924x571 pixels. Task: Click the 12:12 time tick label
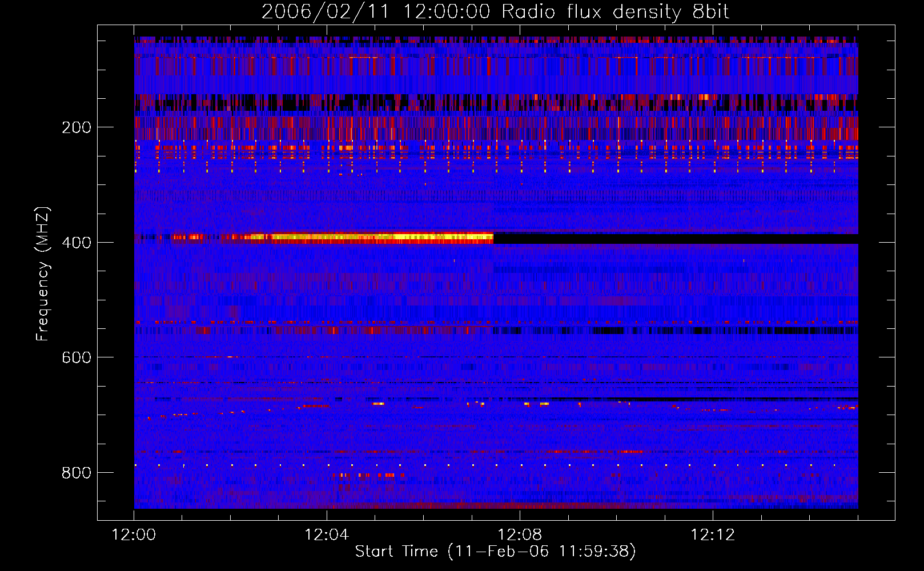[713, 535]
